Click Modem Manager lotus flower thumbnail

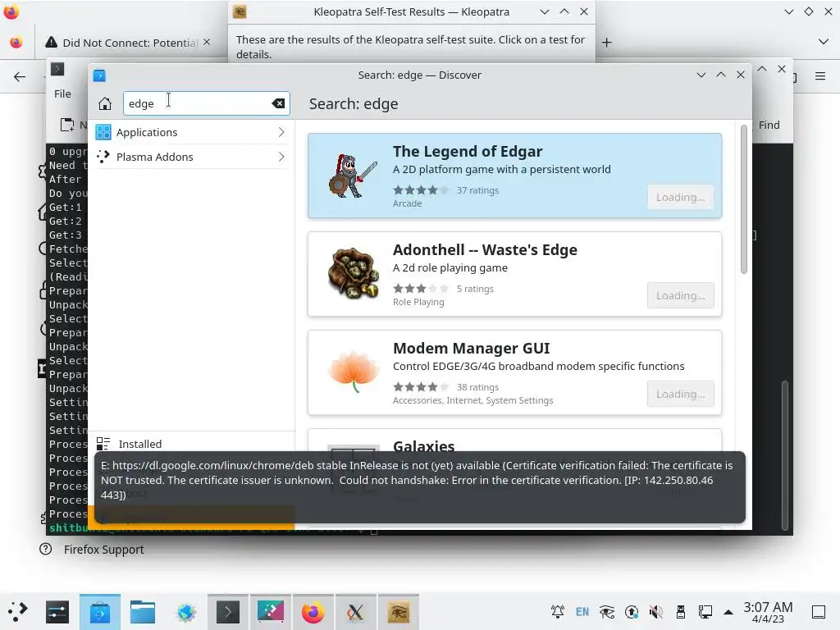pos(353,372)
